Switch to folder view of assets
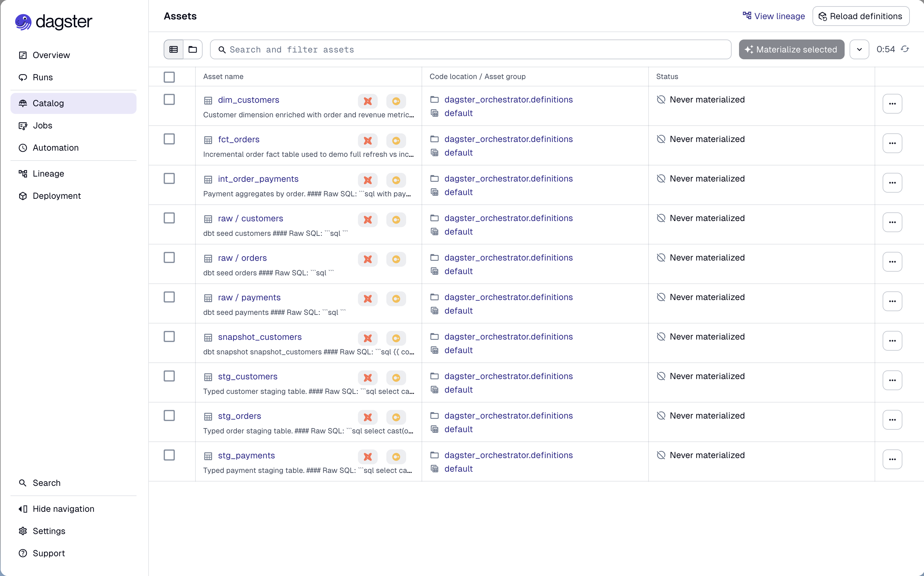924x576 pixels. (x=192, y=49)
